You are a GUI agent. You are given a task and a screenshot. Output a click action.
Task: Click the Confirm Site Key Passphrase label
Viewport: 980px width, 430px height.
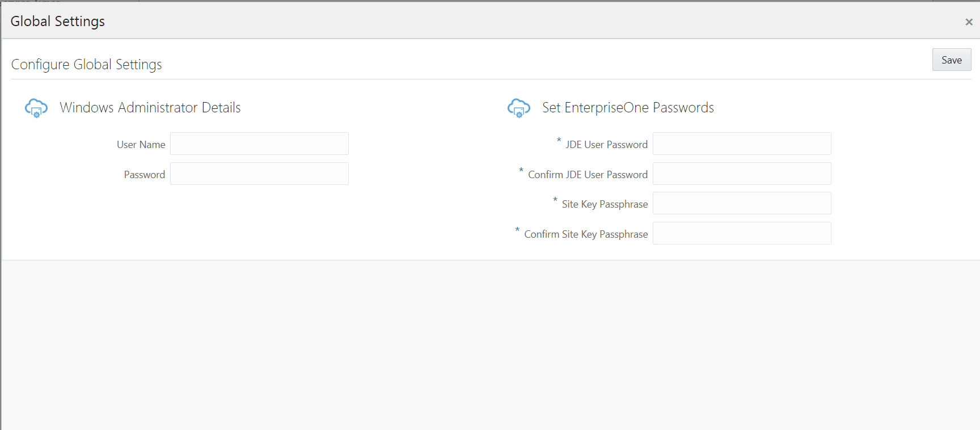[586, 234]
